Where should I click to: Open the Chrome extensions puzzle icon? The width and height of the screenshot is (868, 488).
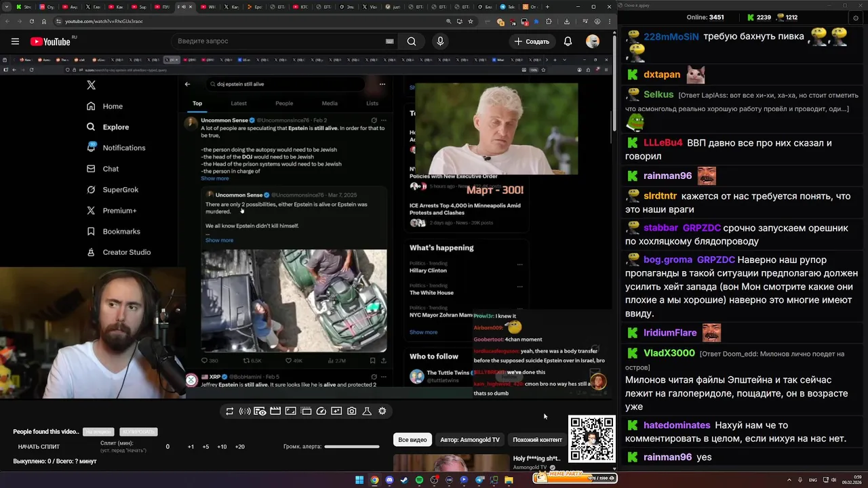click(x=549, y=21)
